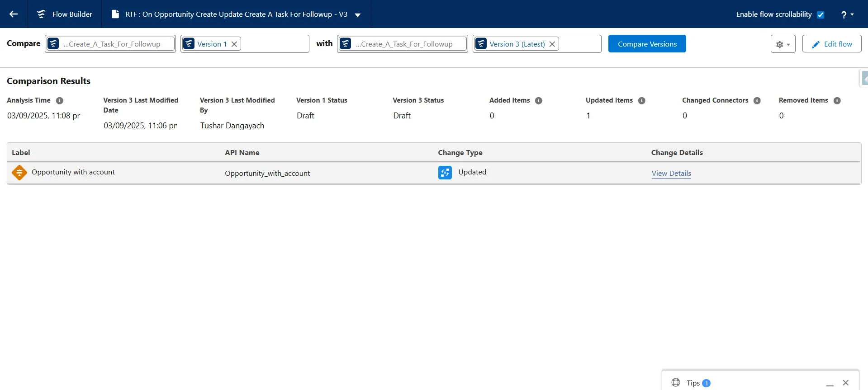The width and height of the screenshot is (868, 390).
Task: Click the flow document icon in header
Action: point(115,14)
